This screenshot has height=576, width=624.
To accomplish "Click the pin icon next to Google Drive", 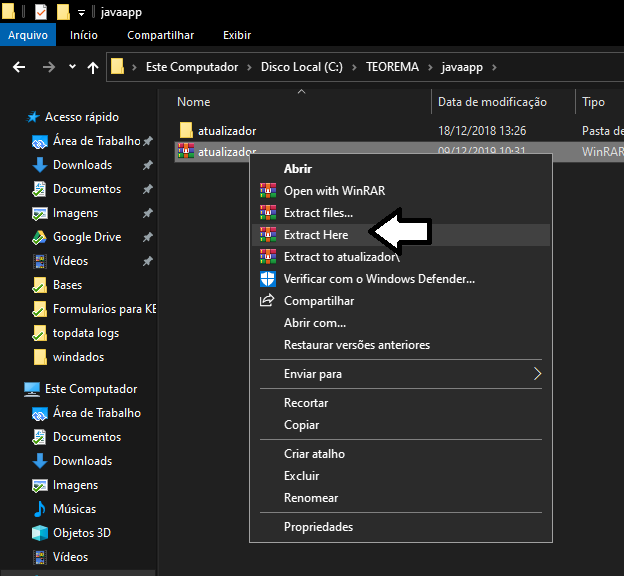I will click(148, 237).
